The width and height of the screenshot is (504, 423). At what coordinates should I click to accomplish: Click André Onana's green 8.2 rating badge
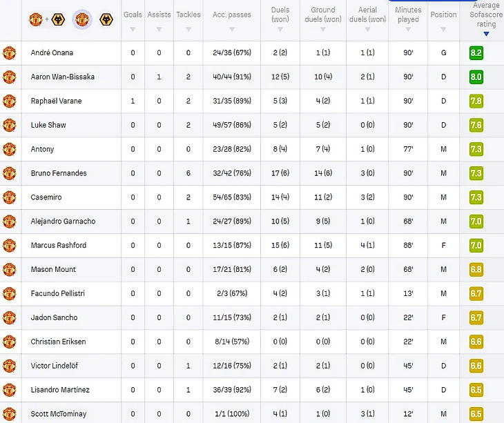[476, 53]
